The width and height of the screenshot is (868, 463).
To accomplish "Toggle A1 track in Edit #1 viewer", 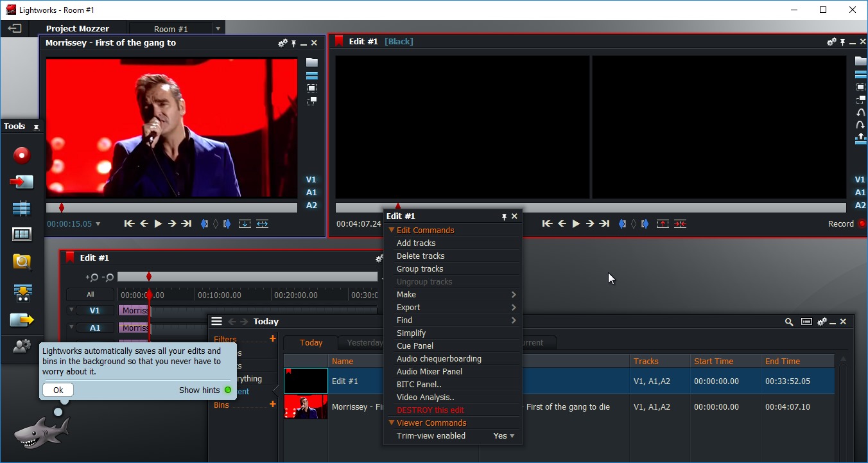I will point(860,193).
